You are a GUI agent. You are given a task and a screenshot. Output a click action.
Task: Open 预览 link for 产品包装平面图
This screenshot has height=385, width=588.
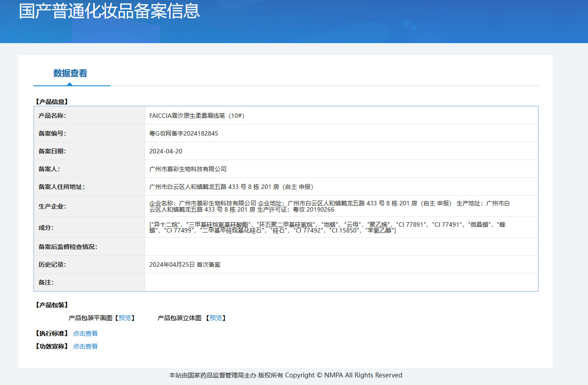pyautogui.click(x=125, y=318)
